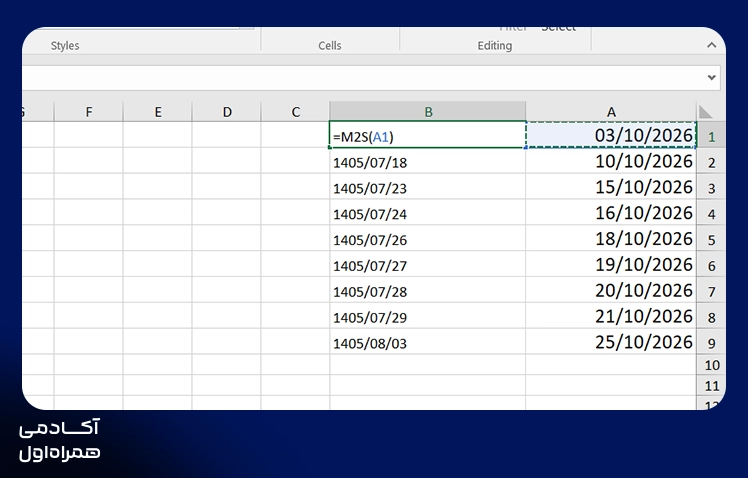This screenshot has width=748, height=478.
Task: Click the Cells group label in ribbon
Action: click(330, 46)
